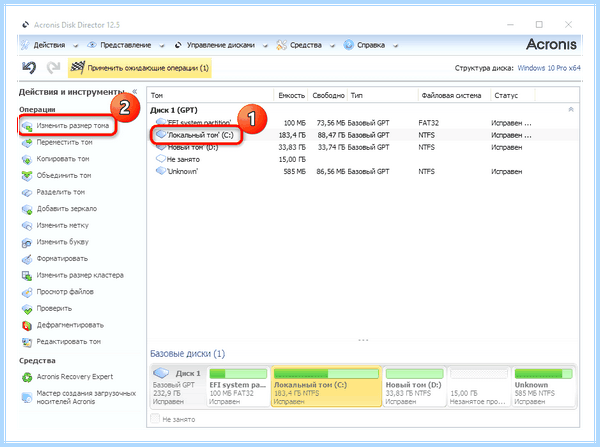Click the Acronis Recovery Expert icon
Viewport: 600px width, 447px height.
point(27,377)
